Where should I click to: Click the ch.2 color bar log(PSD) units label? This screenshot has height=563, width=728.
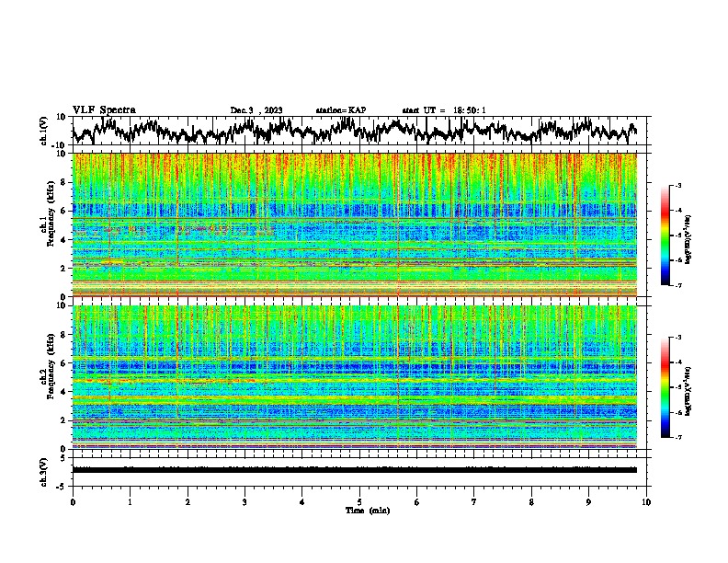(x=688, y=391)
